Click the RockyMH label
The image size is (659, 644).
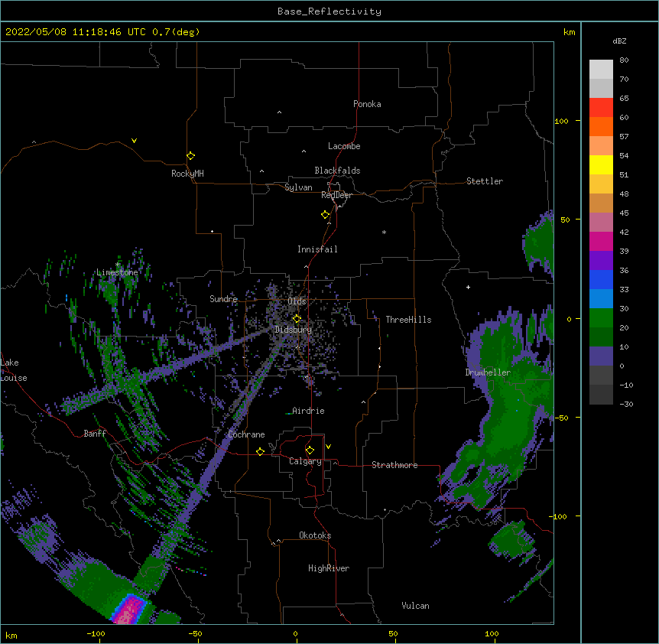pos(187,174)
